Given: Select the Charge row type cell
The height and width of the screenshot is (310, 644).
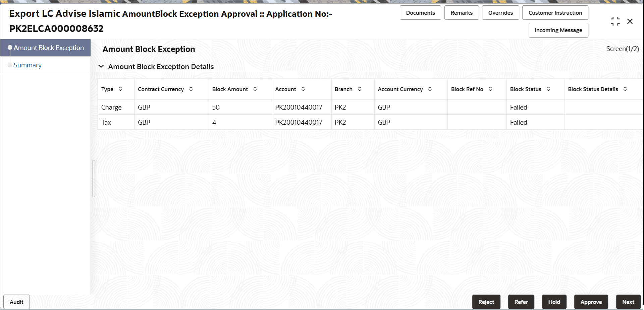Looking at the screenshot, I should point(116,107).
